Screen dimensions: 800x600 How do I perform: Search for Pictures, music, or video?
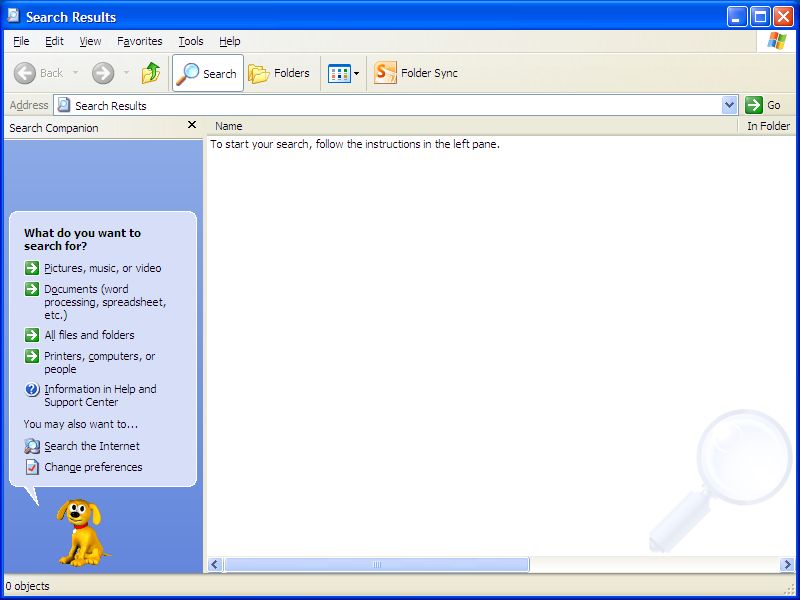tap(103, 268)
